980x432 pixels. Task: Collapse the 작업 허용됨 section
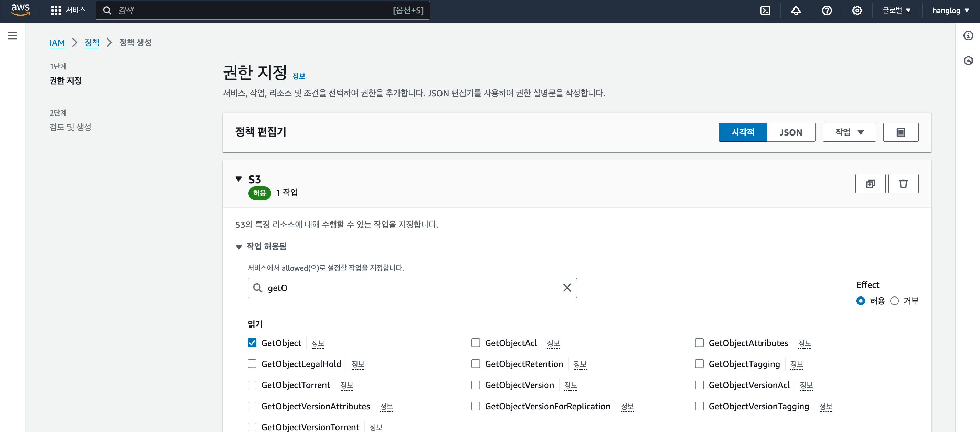coord(239,247)
